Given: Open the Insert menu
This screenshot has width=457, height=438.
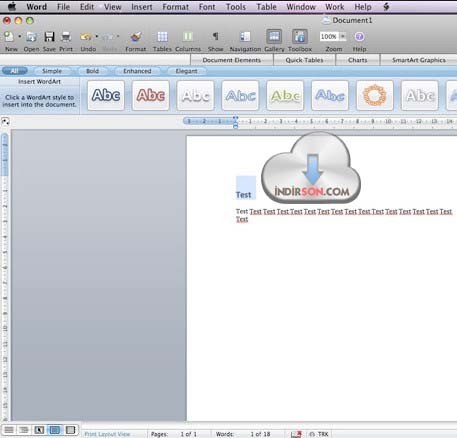Looking at the screenshot, I should click(142, 7).
